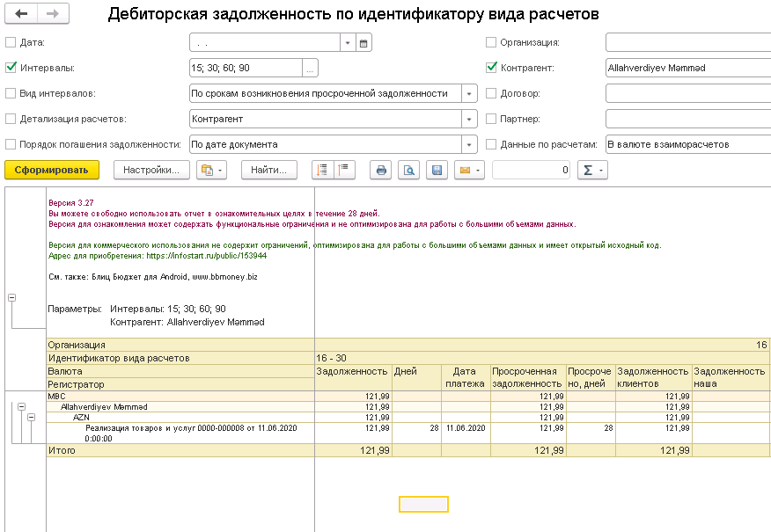This screenshot has height=532, width=771.
Task: Open interval selection ellipsis button
Action: [x=310, y=69]
